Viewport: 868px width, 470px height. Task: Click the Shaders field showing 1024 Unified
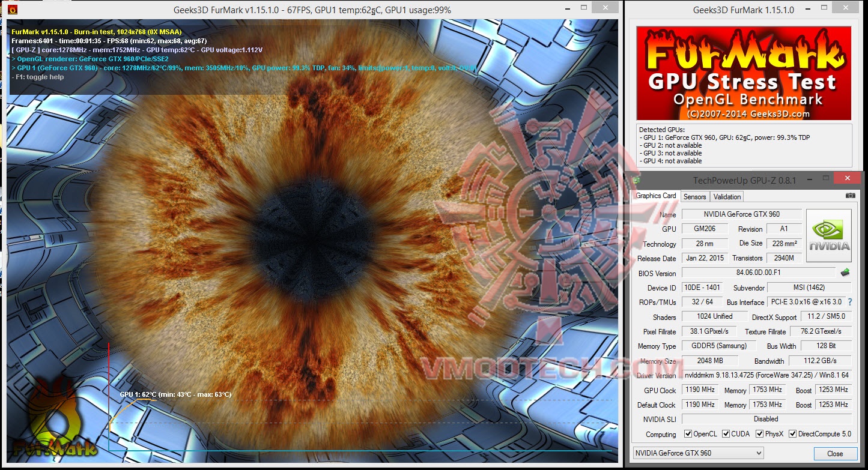(x=714, y=316)
